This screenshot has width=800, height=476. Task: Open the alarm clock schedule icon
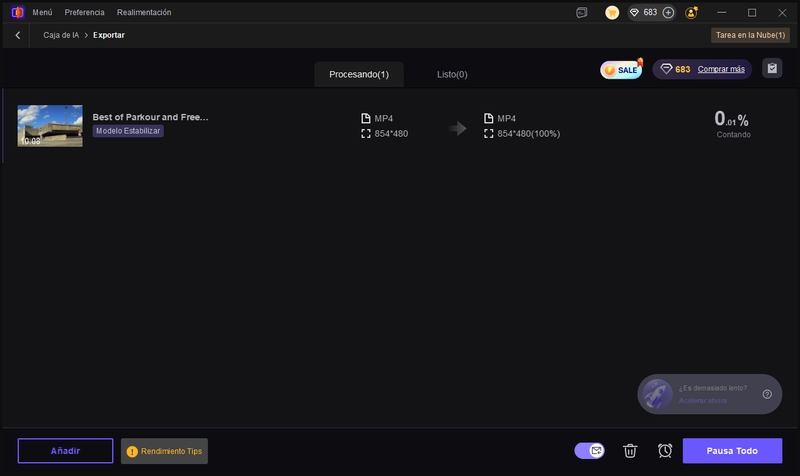click(665, 451)
